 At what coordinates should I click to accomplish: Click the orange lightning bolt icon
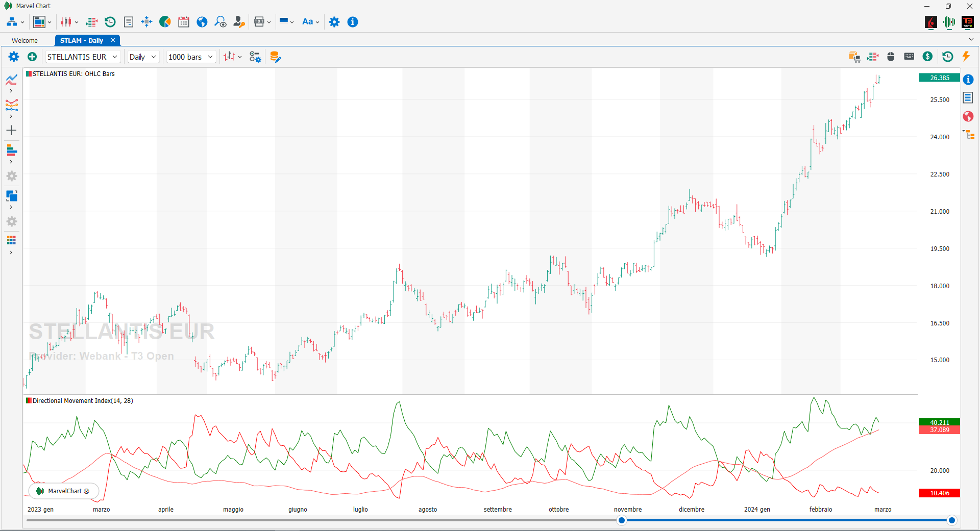tap(966, 56)
